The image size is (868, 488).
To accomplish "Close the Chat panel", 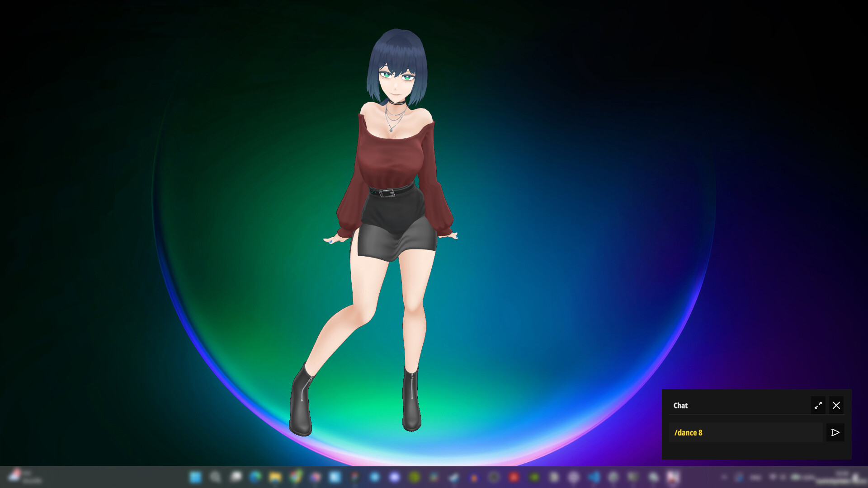I will 836,405.
